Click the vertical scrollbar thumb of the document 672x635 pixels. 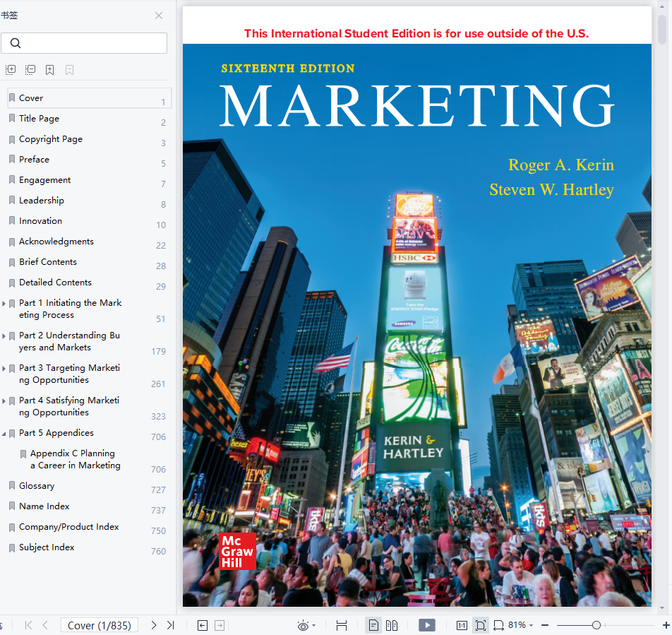click(662, 29)
